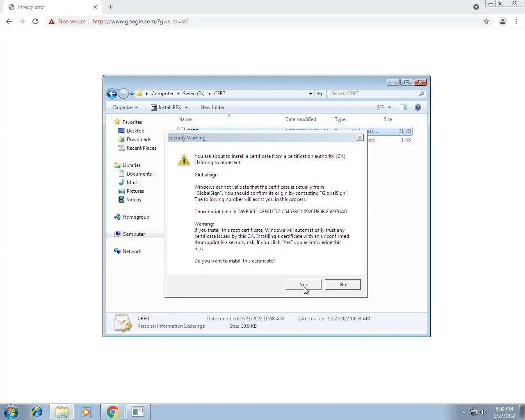Open Windows Media Player taskbar icon
Image resolution: width=525 pixels, height=420 pixels.
[87, 412]
